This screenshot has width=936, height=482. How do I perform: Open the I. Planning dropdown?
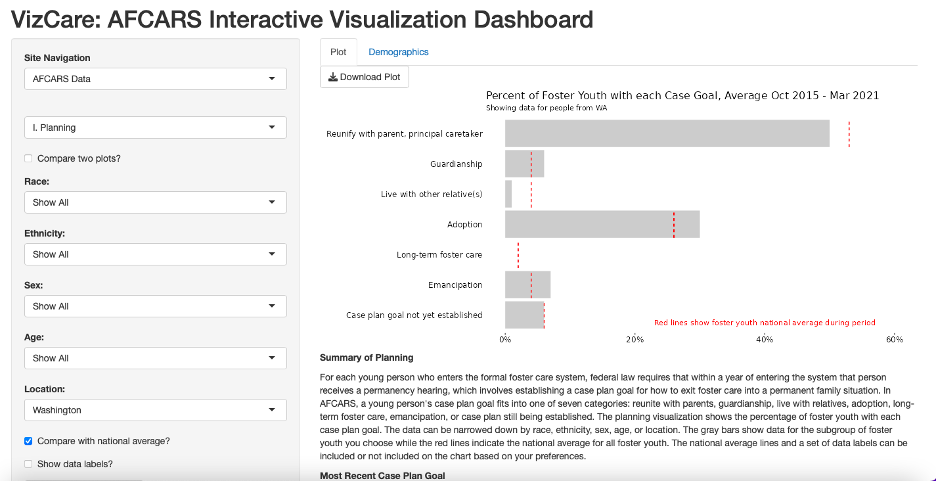[x=155, y=127]
